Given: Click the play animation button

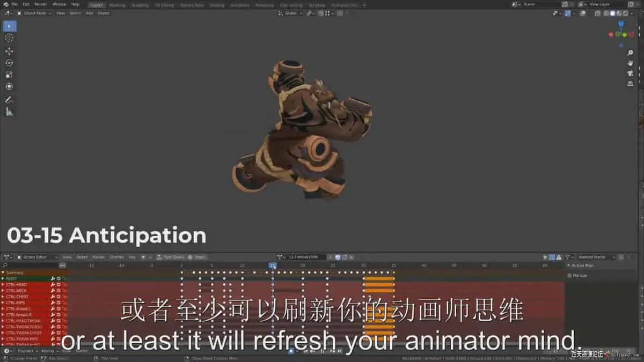Looking at the screenshot, I should coord(323,351).
